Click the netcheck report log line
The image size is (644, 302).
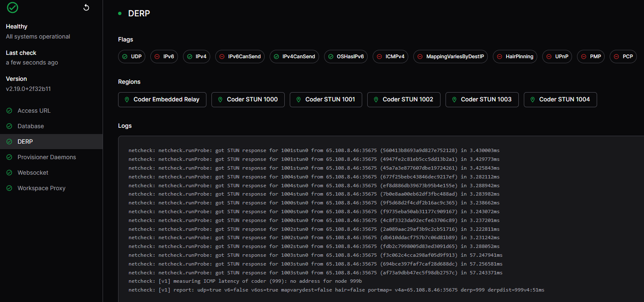tap(337, 290)
